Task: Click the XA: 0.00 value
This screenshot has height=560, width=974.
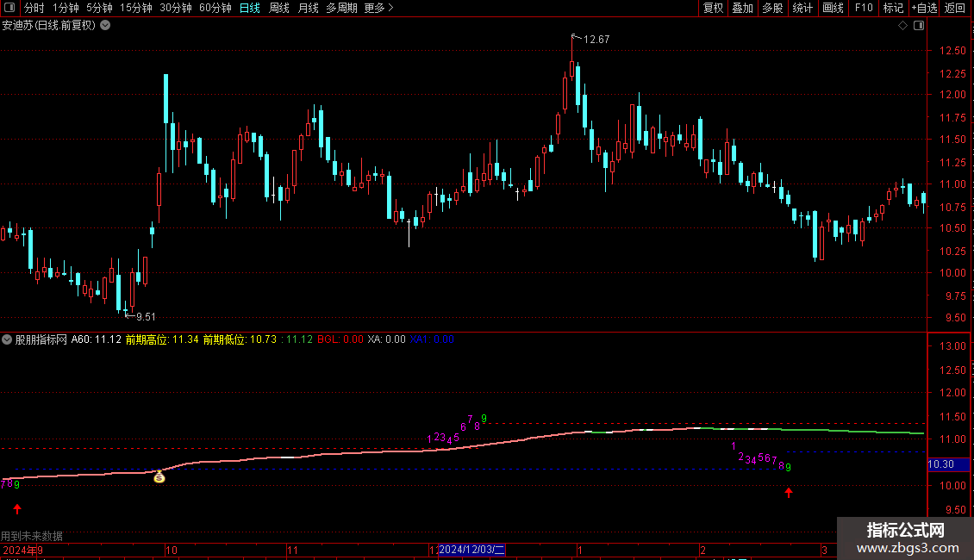Action: 386,339
